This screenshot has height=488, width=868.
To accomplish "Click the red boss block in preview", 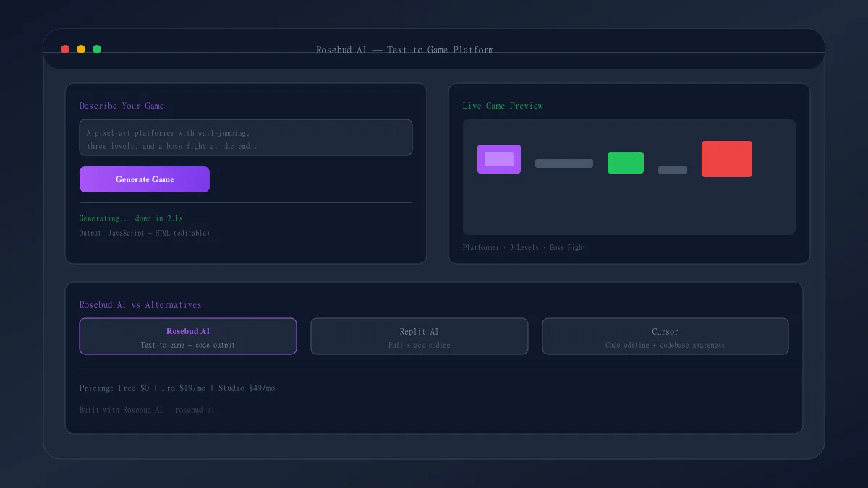I will (727, 159).
